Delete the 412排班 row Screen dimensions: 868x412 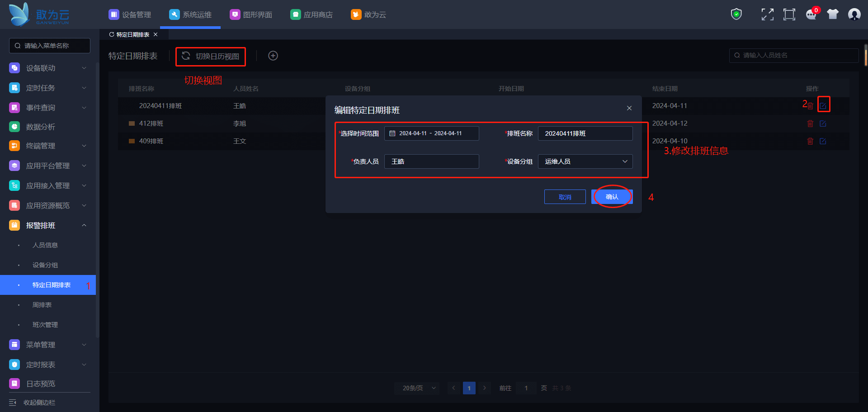coord(811,123)
